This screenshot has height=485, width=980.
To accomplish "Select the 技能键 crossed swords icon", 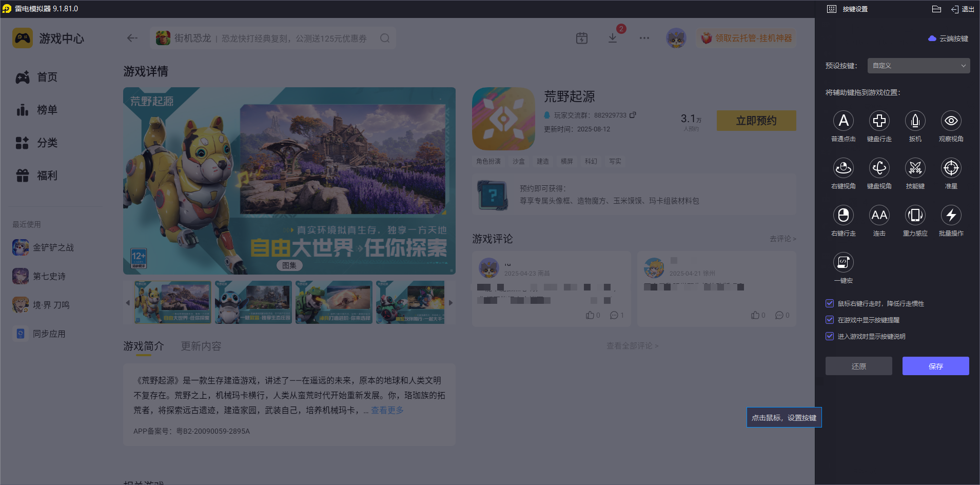I will (x=915, y=168).
